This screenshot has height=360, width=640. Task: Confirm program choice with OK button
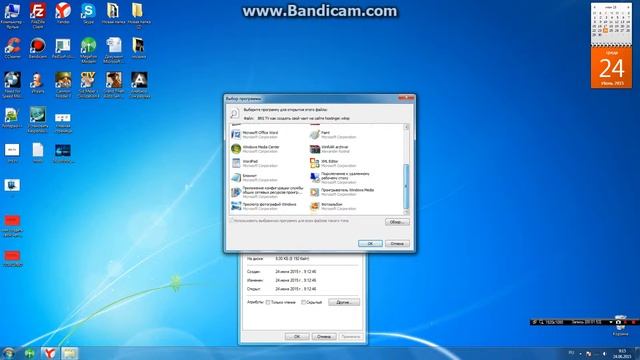(370, 243)
